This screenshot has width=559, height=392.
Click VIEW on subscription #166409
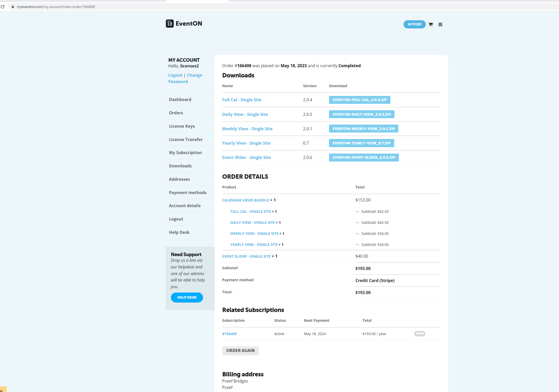(419, 334)
